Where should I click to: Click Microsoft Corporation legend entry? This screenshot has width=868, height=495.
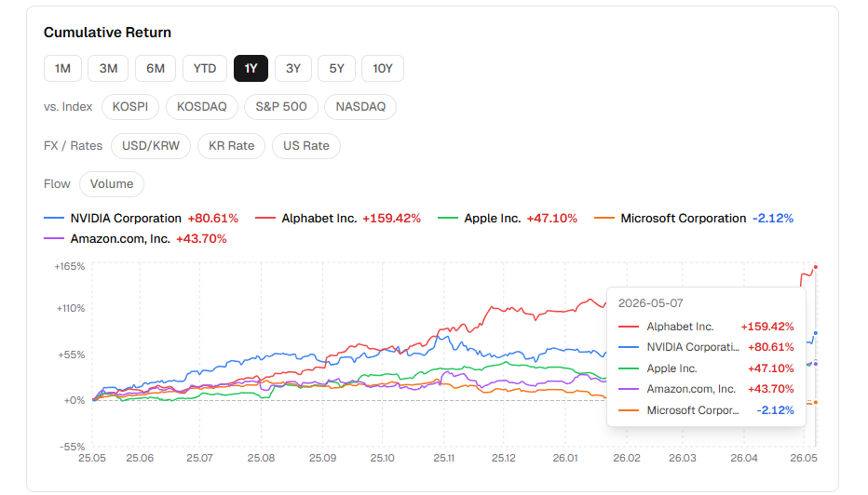click(x=694, y=219)
